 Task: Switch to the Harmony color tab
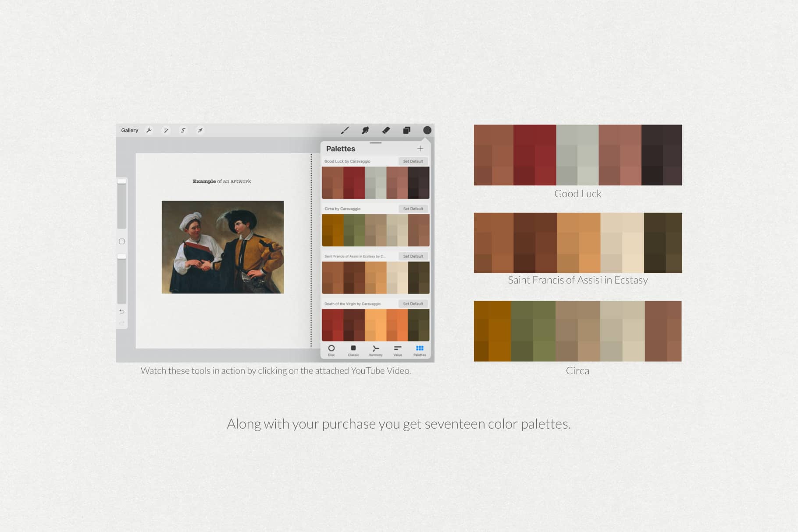click(375, 350)
